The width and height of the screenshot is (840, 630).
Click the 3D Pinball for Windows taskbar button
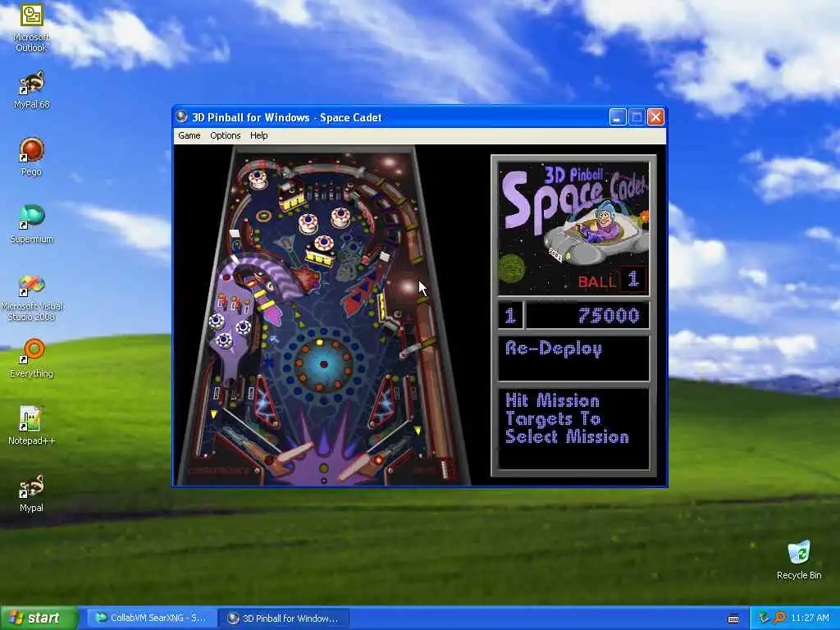284,618
